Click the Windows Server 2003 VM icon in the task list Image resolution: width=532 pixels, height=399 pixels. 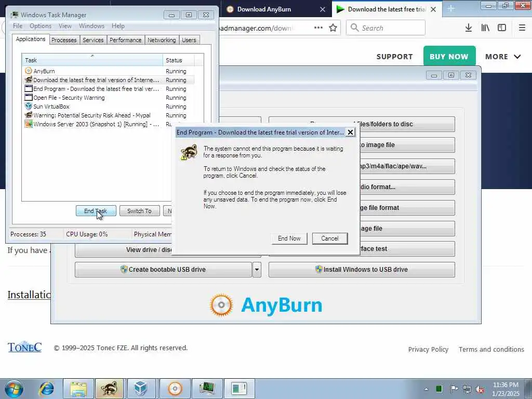[x=29, y=124]
